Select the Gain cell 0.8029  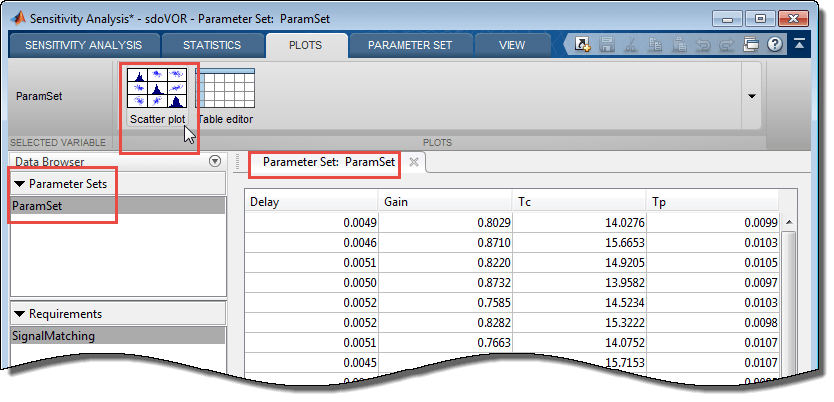click(x=446, y=223)
